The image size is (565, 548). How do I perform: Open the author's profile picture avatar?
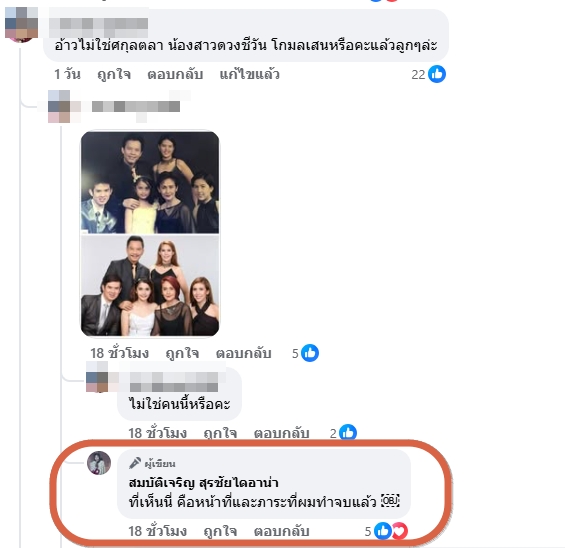tap(99, 463)
